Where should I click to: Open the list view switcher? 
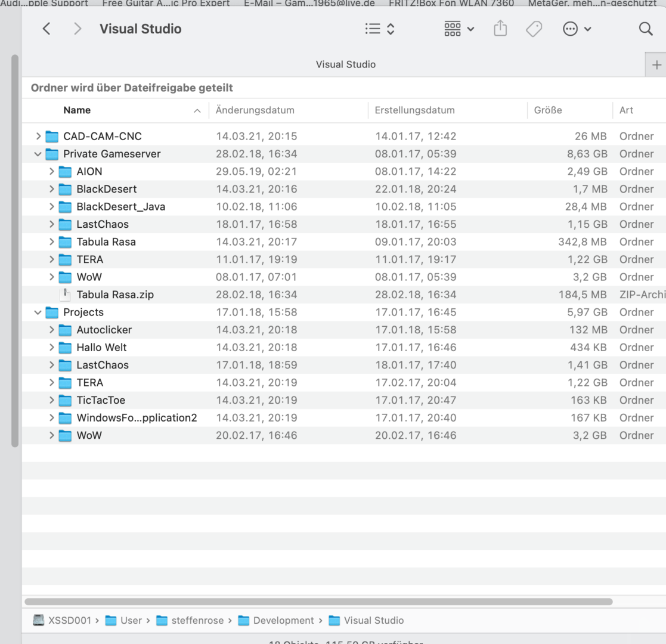[x=380, y=29]
